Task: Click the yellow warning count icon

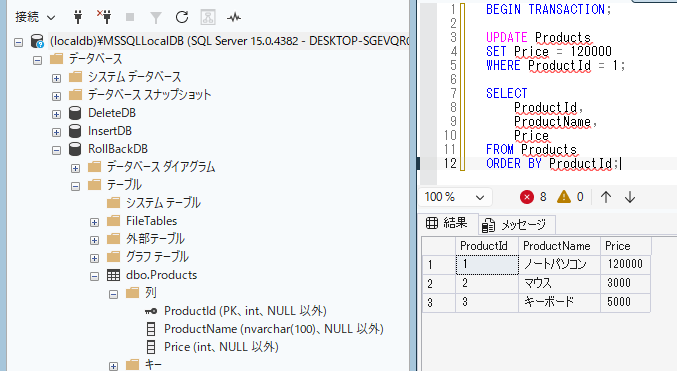Action: [564, 197]
